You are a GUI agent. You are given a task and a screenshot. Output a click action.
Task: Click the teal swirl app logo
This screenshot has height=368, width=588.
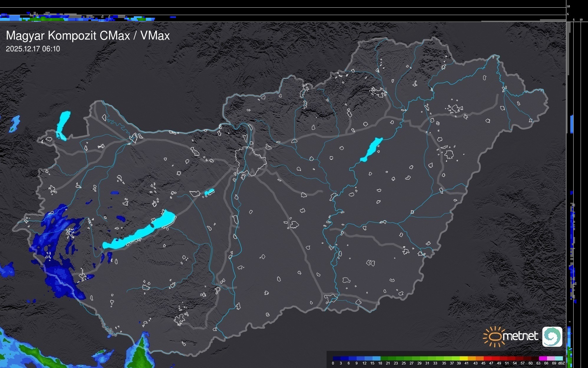(552, 336)
